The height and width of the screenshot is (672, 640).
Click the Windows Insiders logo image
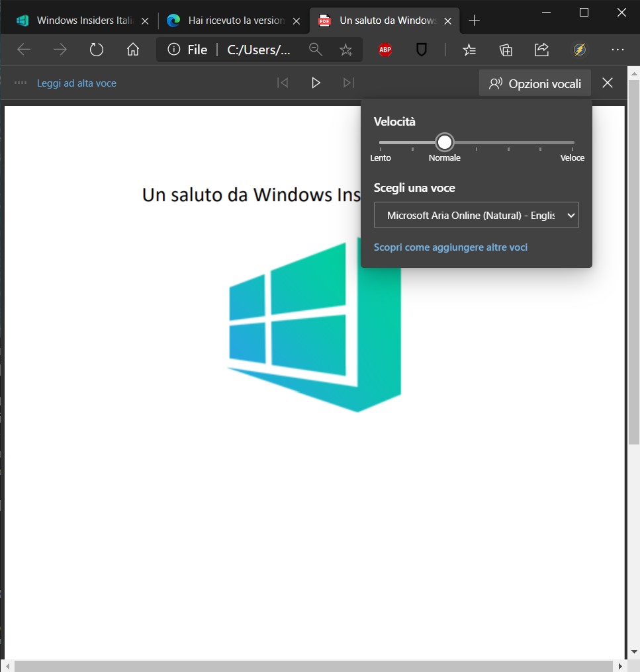pos(315,326)
